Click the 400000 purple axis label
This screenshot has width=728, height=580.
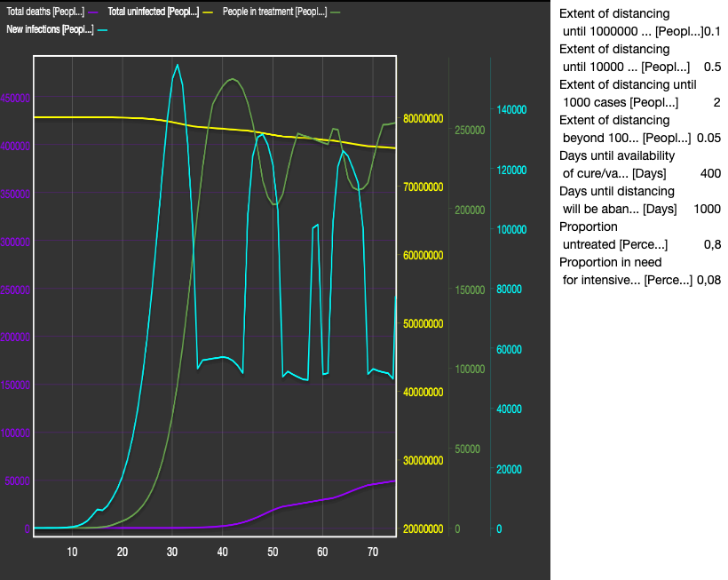coord(15,146)
